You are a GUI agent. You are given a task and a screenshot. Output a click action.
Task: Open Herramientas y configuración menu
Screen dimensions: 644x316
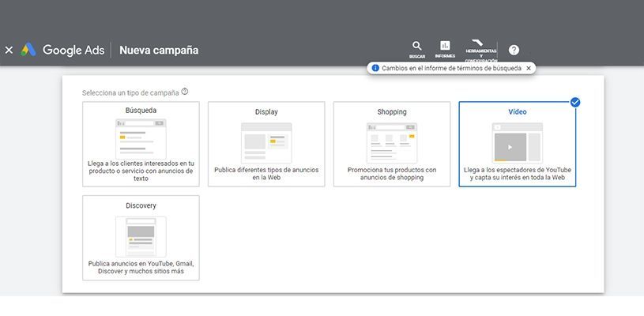click(x=481, y=51)
